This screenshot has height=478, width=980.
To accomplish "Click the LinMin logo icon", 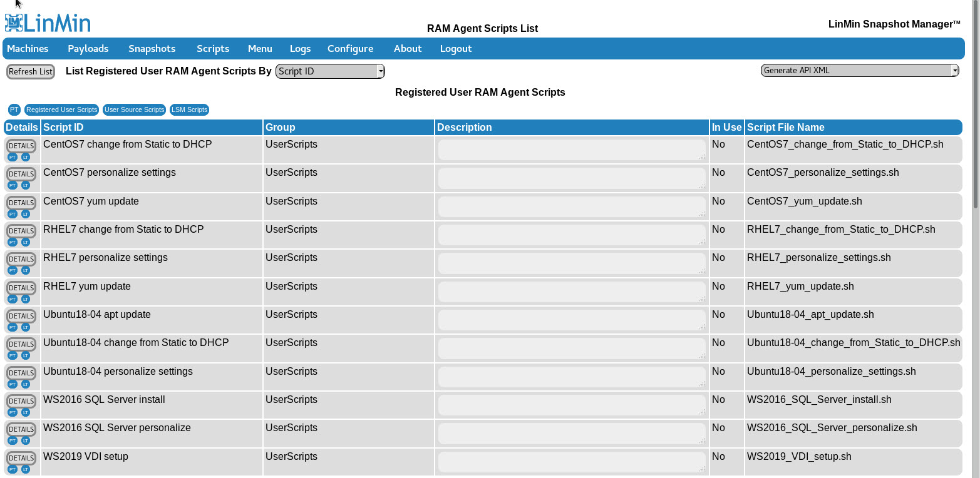I will point(14,23).
